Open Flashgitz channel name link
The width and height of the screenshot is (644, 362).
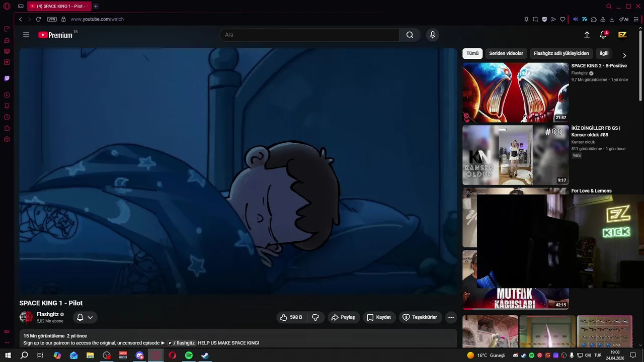point(48,314)
